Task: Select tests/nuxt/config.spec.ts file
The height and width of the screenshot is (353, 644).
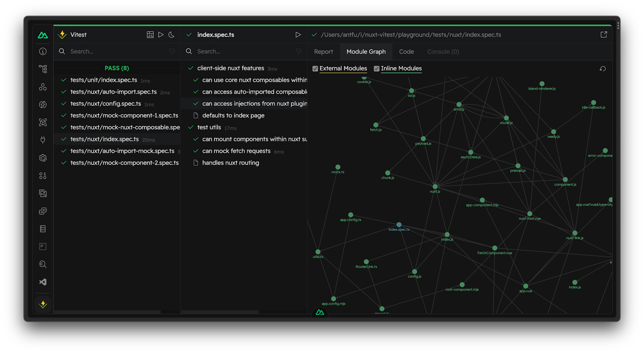Action: pyautogui.click(x=117, y=104)
